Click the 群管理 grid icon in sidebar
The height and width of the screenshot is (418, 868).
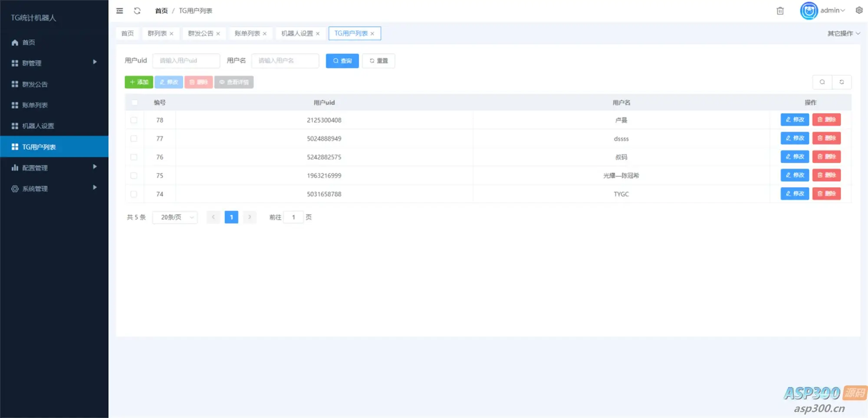15,63
